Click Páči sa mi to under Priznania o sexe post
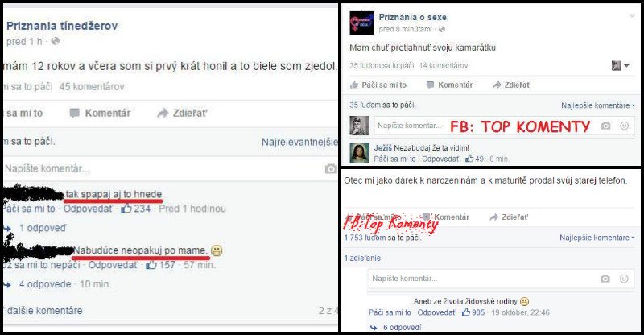Viewport: 644px width, 335px height. 378,85
